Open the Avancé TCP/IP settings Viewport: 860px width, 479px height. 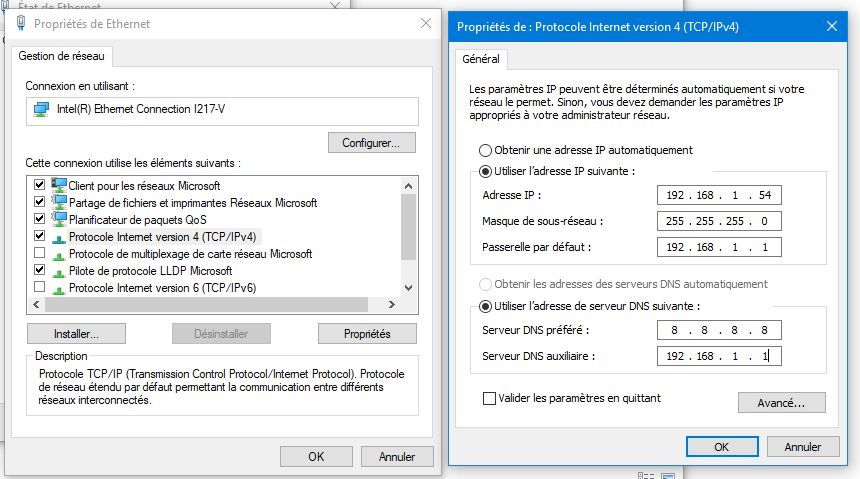coord(782,402)
